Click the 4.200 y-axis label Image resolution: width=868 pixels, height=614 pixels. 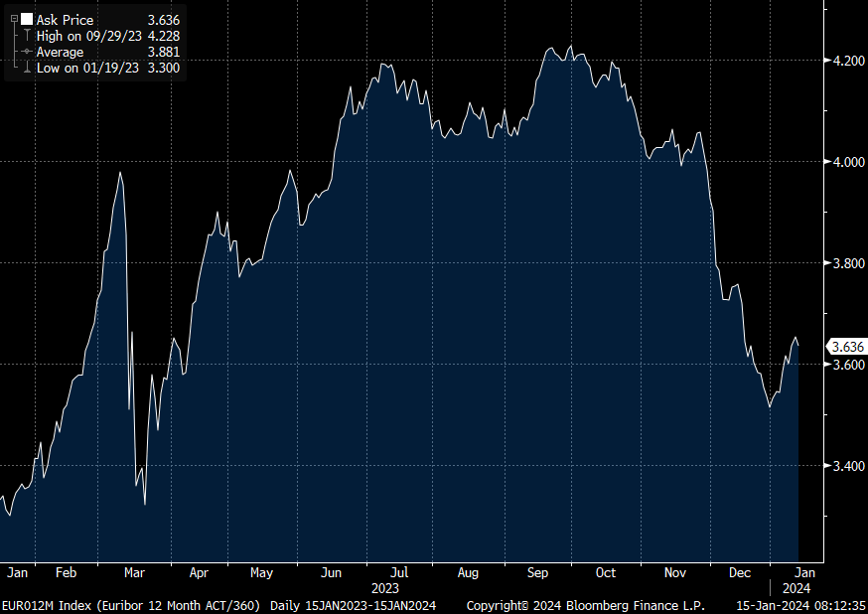[x=847, y=61]
